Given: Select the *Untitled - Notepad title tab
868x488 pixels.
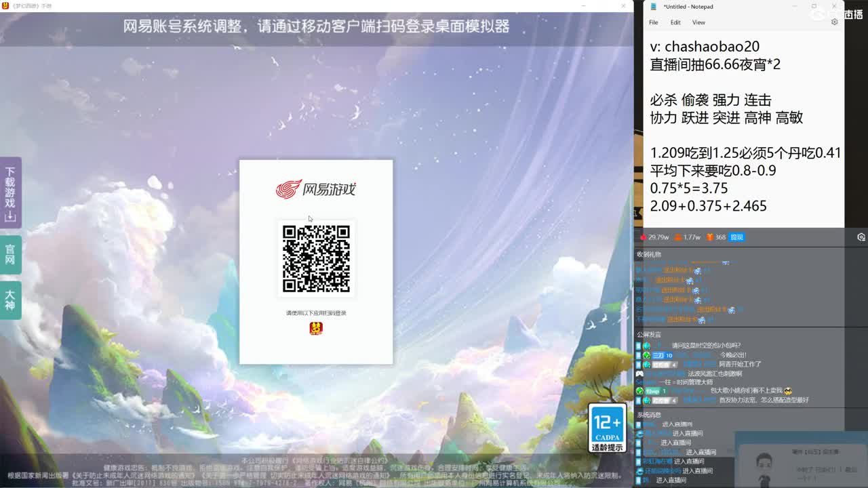Looking at the screenshot, I should tap(688, 6).
